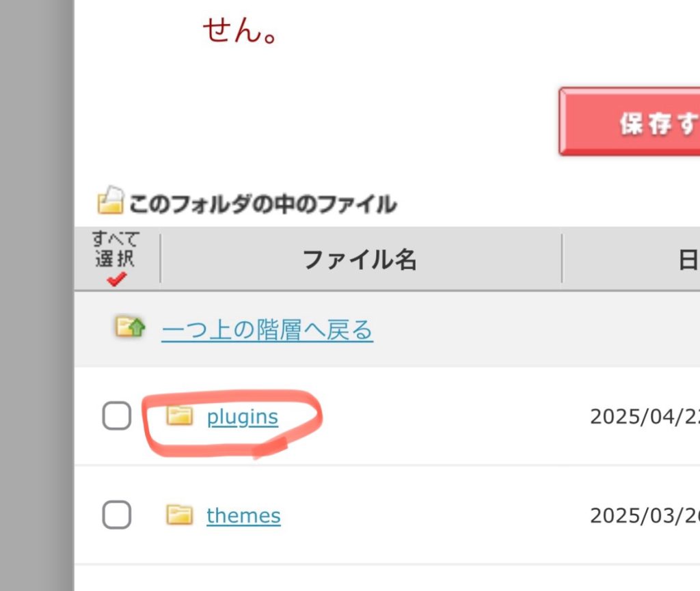The width and height of the screenshot is (700, 591).
Task: Click the 日 date column header
Action: (x=688, y=260)
